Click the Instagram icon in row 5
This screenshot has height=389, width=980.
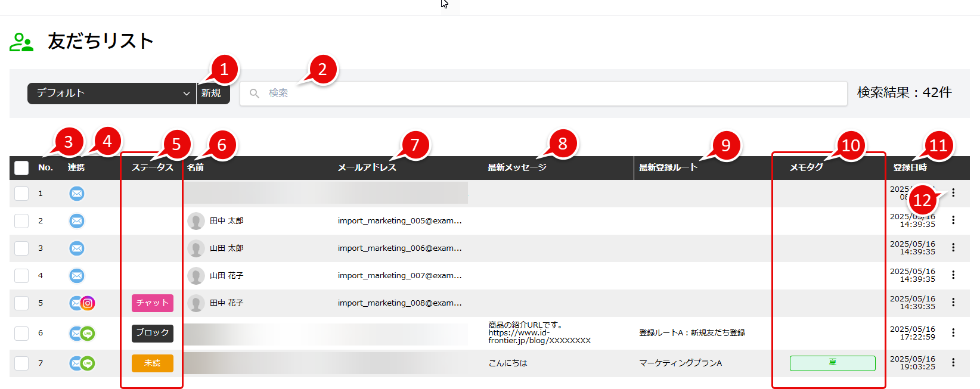point(88,303)
